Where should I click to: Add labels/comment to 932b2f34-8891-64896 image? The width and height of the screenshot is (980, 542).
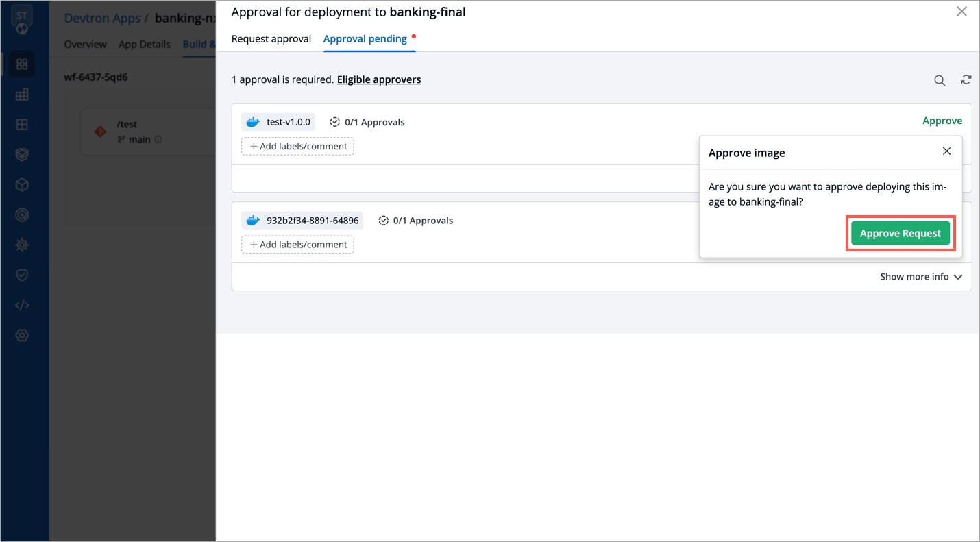(x=297, y=245)
